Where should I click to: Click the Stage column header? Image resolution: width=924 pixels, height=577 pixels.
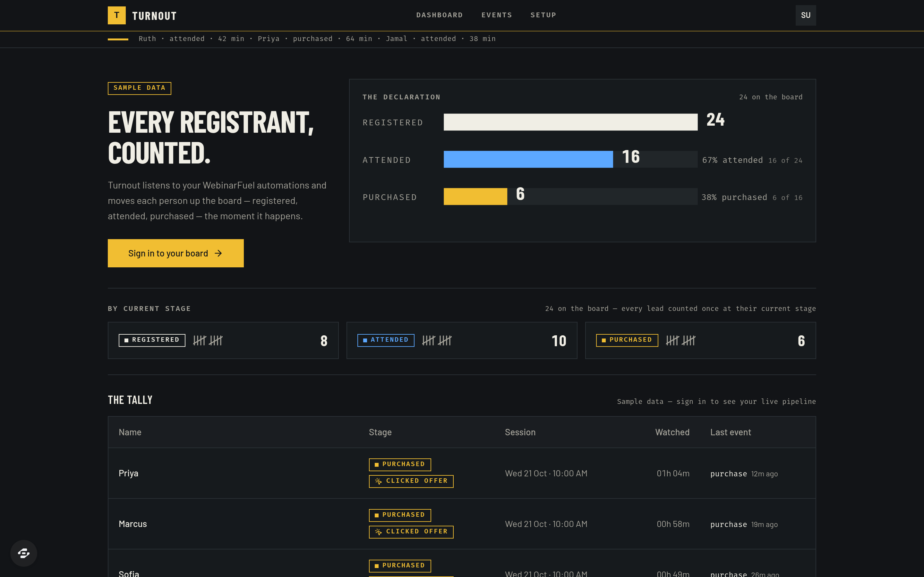[380, 432]
